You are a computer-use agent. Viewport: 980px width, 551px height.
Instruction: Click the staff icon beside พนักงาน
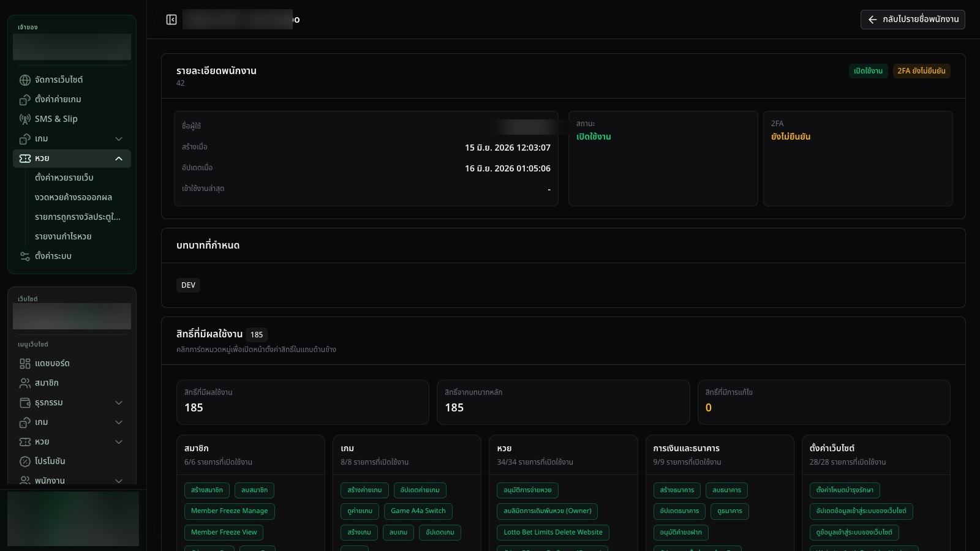point(25,481)
